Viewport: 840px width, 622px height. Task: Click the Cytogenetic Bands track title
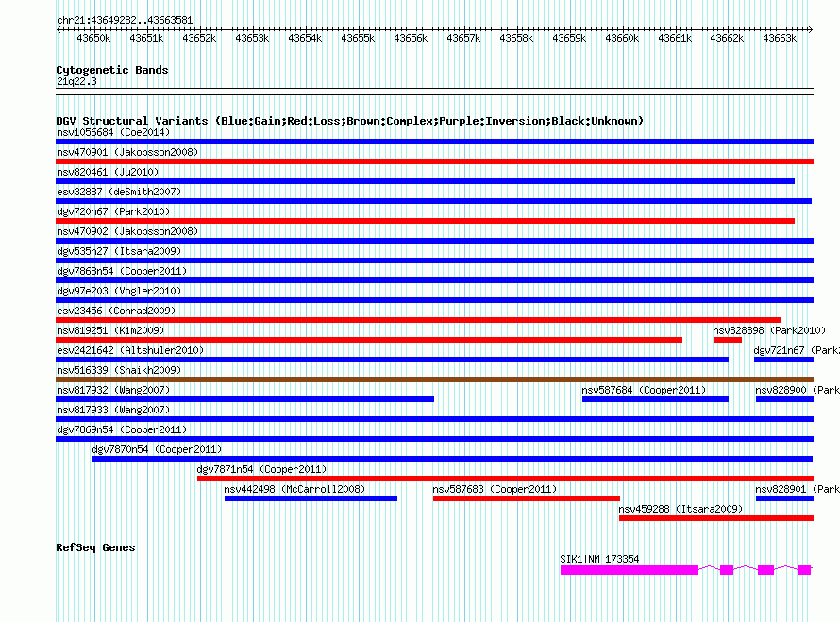coord(112,70)
